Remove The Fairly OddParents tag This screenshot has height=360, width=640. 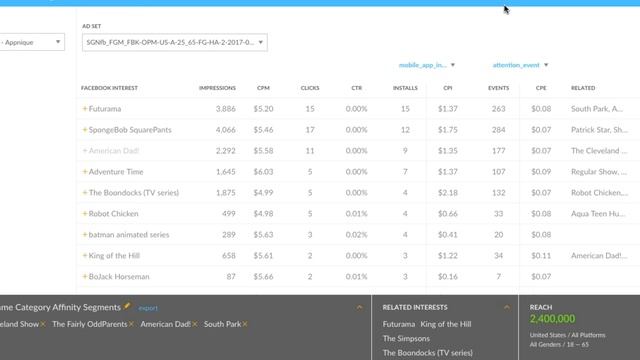[131, 324]
